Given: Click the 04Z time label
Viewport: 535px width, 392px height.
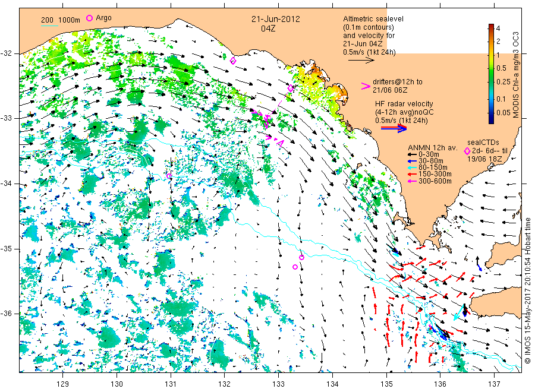Looking at the screenshot, I should coord(268,29).
